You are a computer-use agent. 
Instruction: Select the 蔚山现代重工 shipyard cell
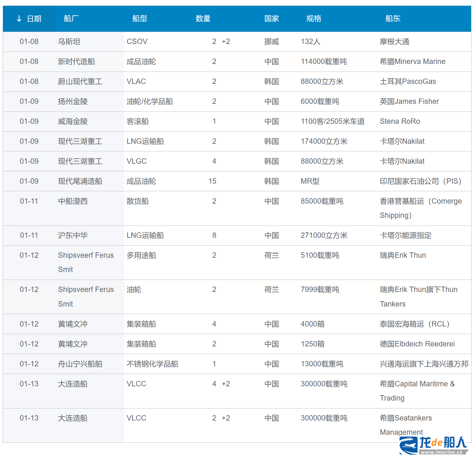pyautogui.click(x=80, y=81)
